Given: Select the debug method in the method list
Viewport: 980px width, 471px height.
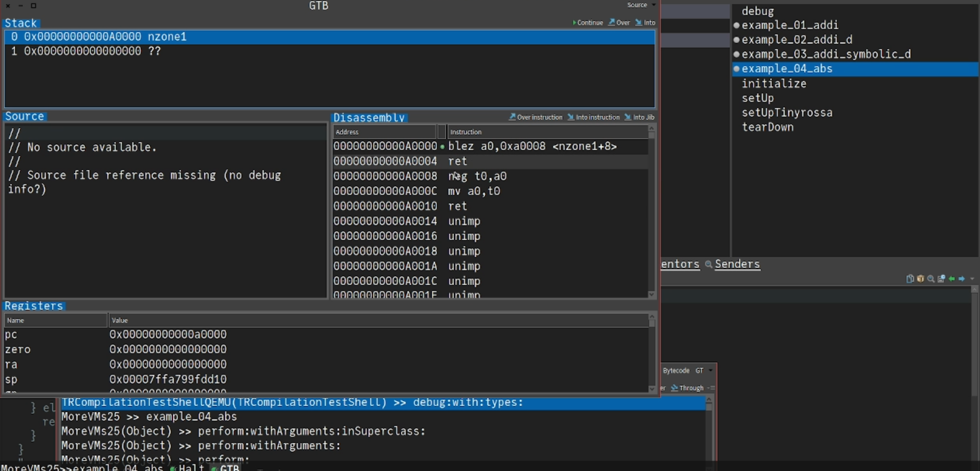Looking at the screenshot, I should click(855, 11).
